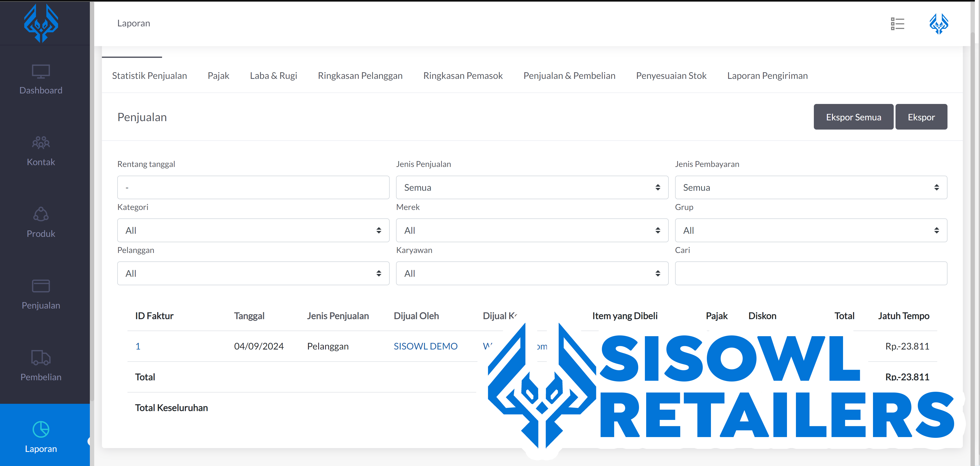Select the Ringkasan Pemasok tab

coord(463,76)
